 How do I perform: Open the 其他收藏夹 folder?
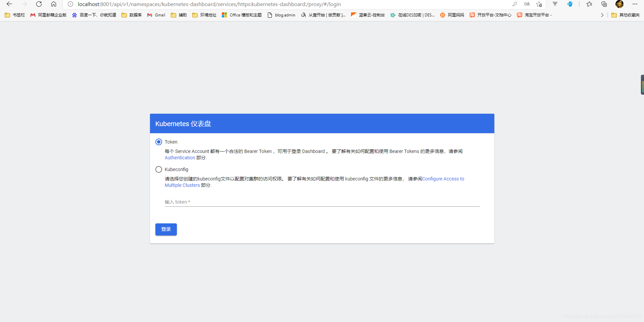[x=626, y=15]
